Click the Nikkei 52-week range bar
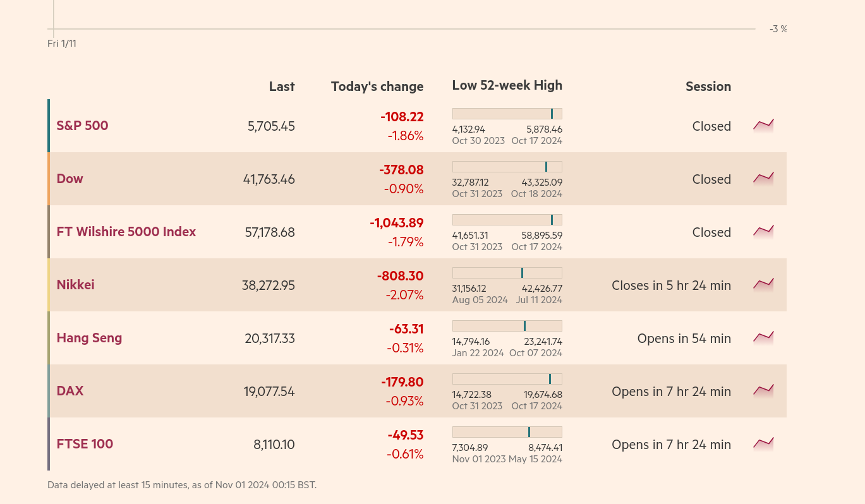The height and width of the screenshot is (504, 865). [x=507, y=273]
